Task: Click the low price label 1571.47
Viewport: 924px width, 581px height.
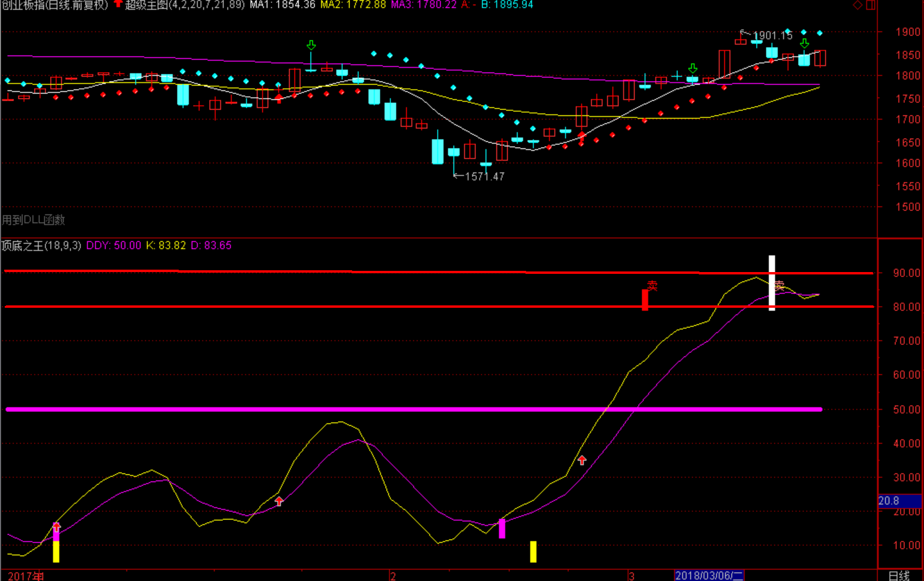Action: tap(484, 176)
